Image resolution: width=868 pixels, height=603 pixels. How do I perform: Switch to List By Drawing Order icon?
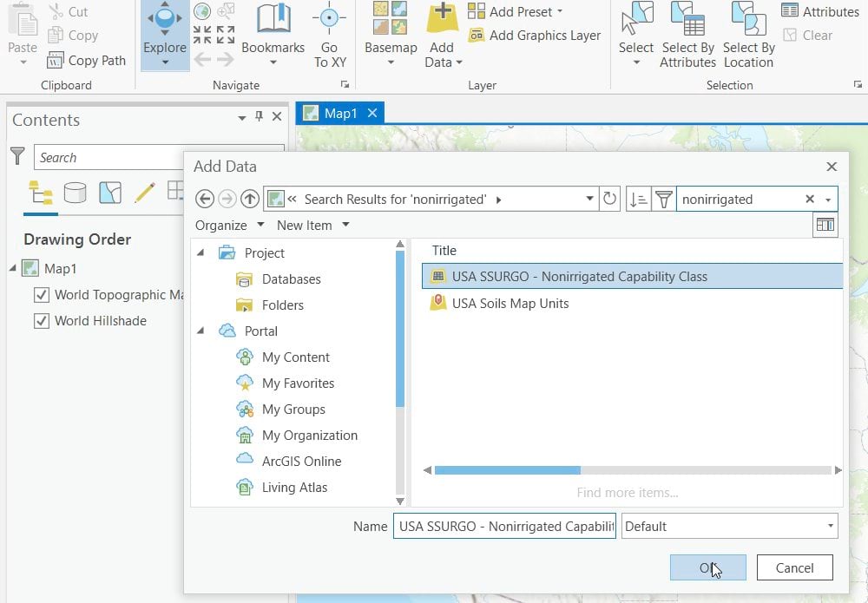[41, 193]
